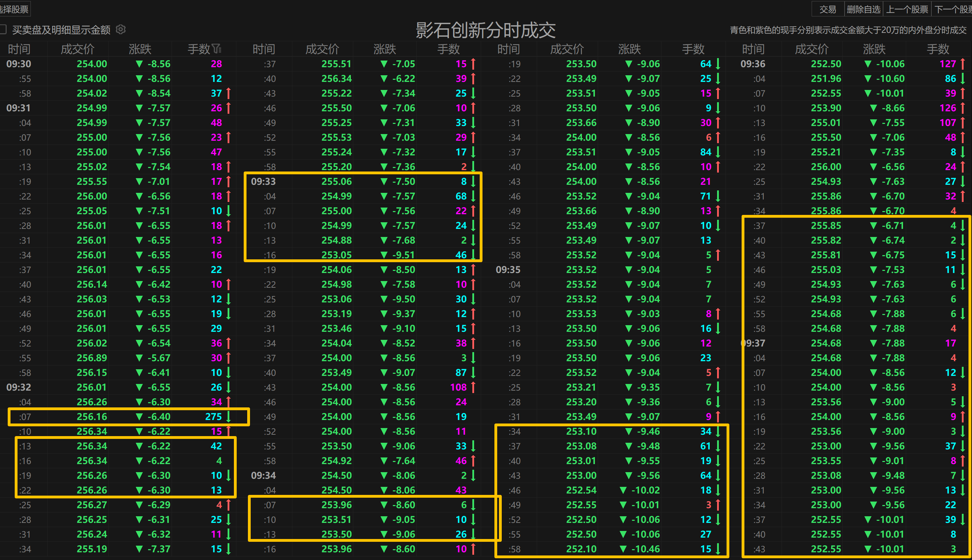The height and width of the screenshot is (560, 972).
Task: Select the 09:30 row at 254.00
Action: pos(91,64)
